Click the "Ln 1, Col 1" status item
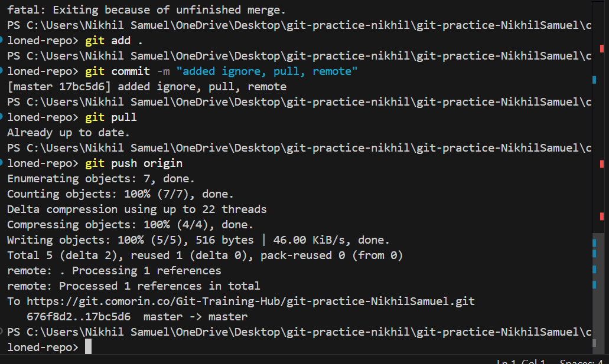Image resolution: width=609 pixels, height=364 pixels. click(521, 361)
